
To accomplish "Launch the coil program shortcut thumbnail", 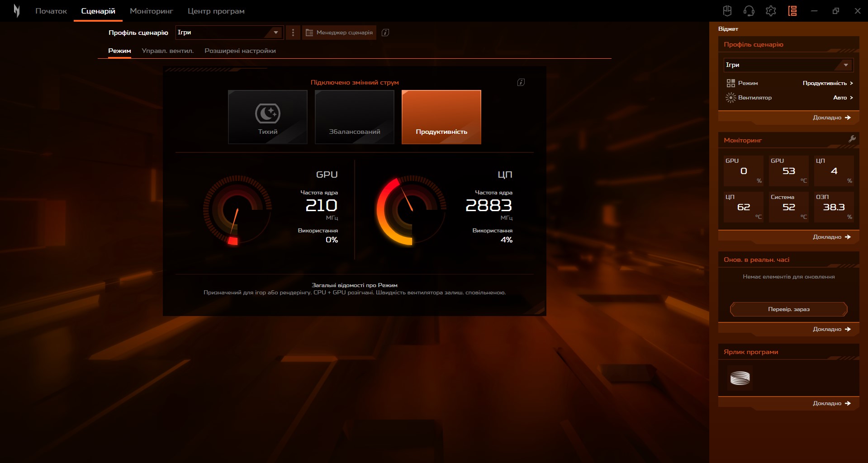I will [x=740, y=378].
